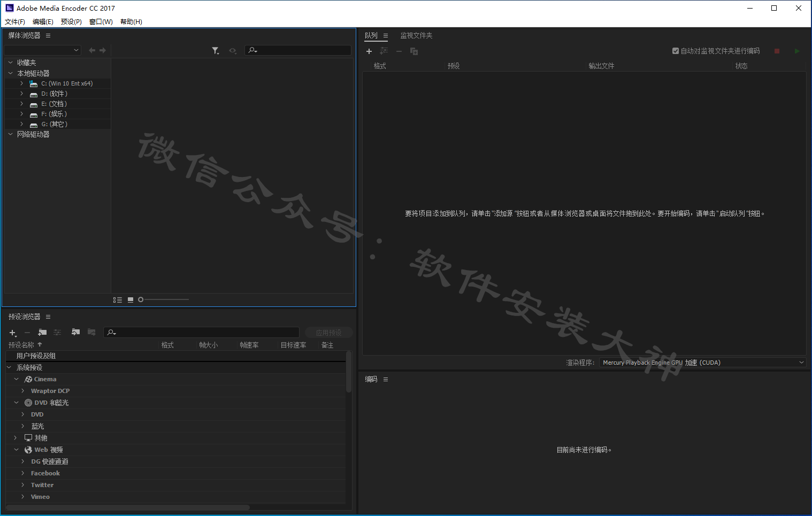Click the Add Source plus icon in queue
Screen dimensions: 812x516
click(x=369, y=51)
